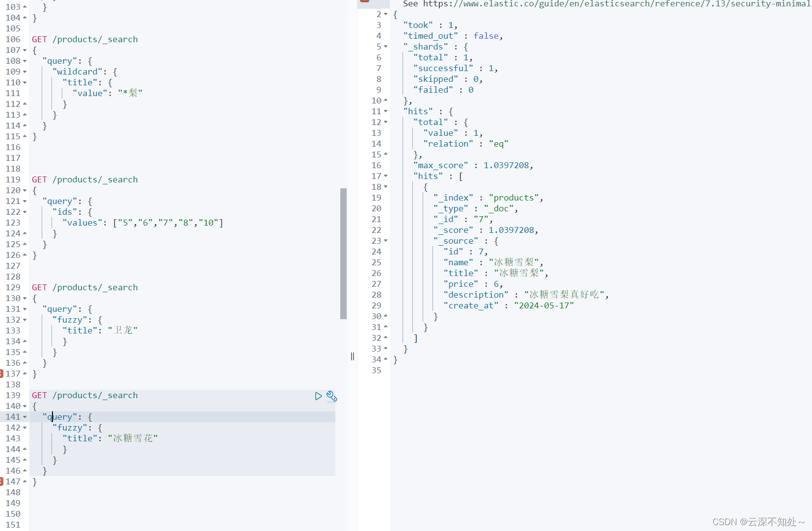Collapse the hits array at output line 17
Viewport: 812px width, 531px height.
[x=385, y=176]
